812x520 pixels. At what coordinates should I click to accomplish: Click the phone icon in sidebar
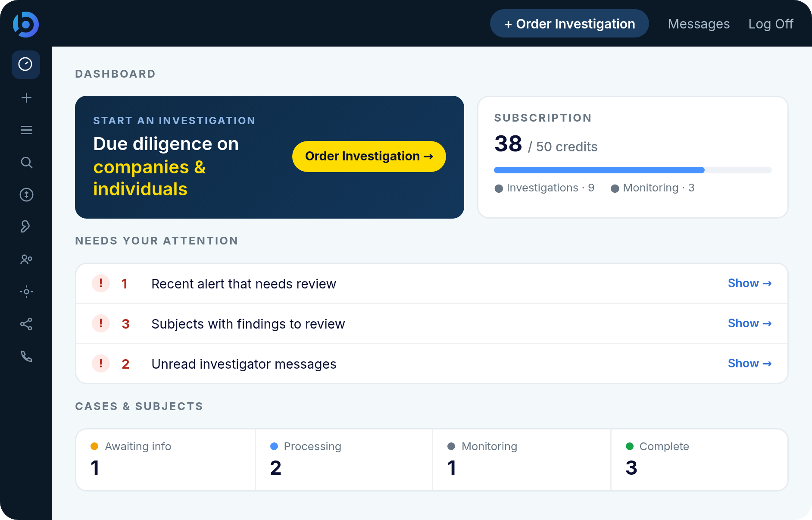click(26, 357)
